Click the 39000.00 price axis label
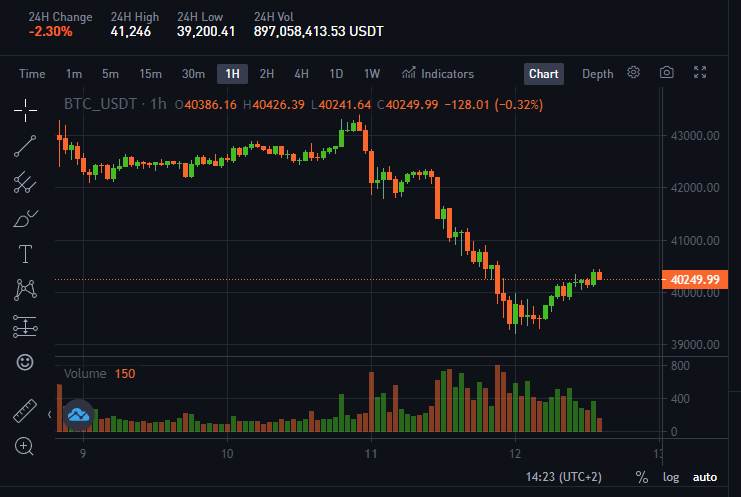This screenshot has width=741, height=497. point(695,345)
